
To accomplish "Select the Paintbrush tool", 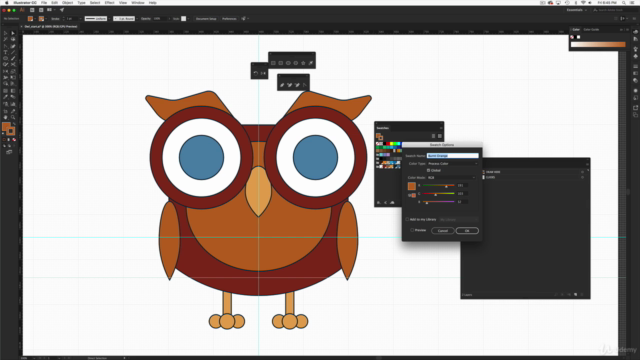I will coord(13,58).
